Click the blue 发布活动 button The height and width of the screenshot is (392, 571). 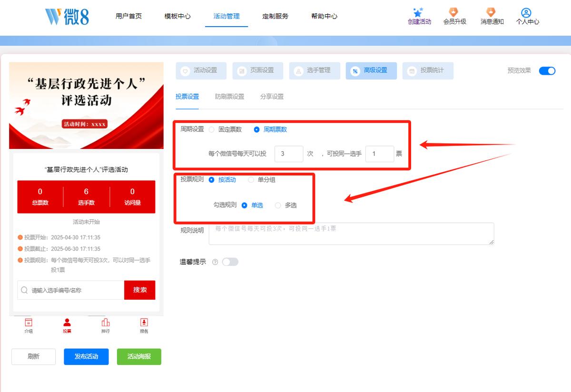86,357
